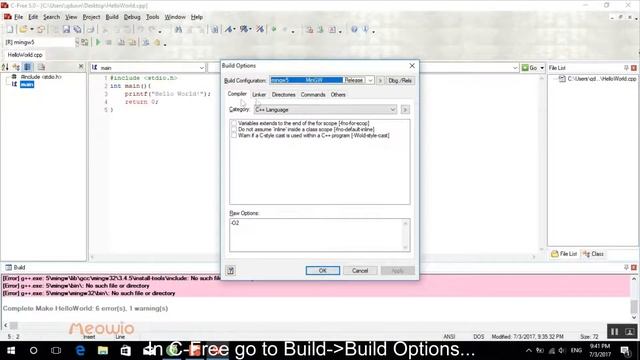640x360 pixels.
Task: Click the Open file folder icon
Action: coord(23,29)
